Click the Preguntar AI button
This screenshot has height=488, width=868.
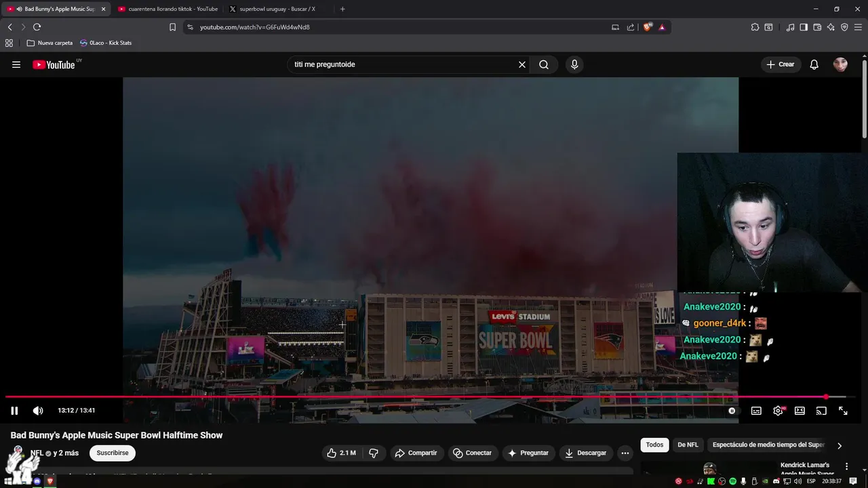click(528, 453)
